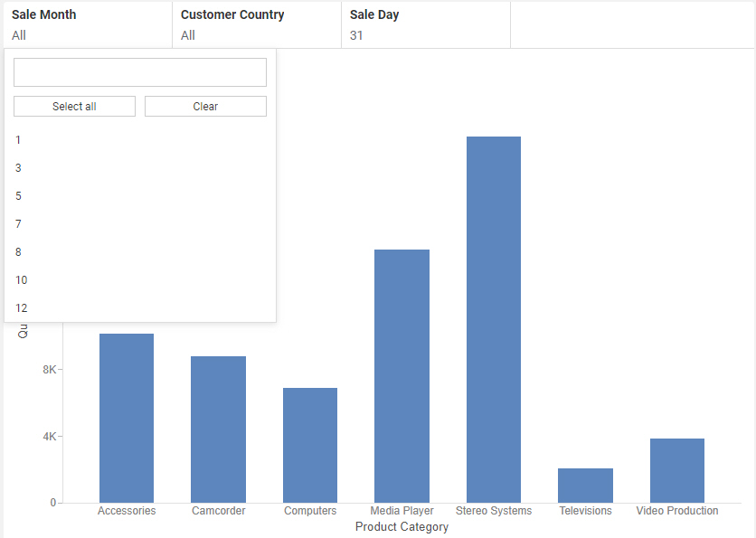Click the Camcorder axis label
Screen dimensions: 756x538
click(x=218, y=510)
